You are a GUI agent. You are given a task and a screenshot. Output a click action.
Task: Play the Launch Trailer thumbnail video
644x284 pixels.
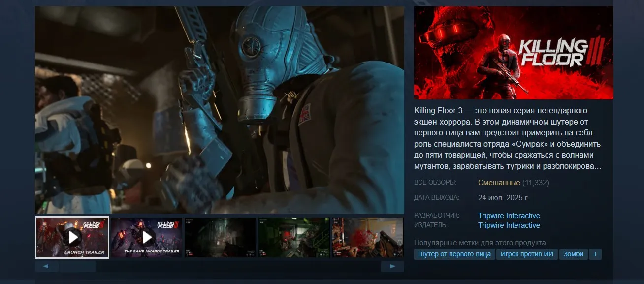[x=72, y=237]
